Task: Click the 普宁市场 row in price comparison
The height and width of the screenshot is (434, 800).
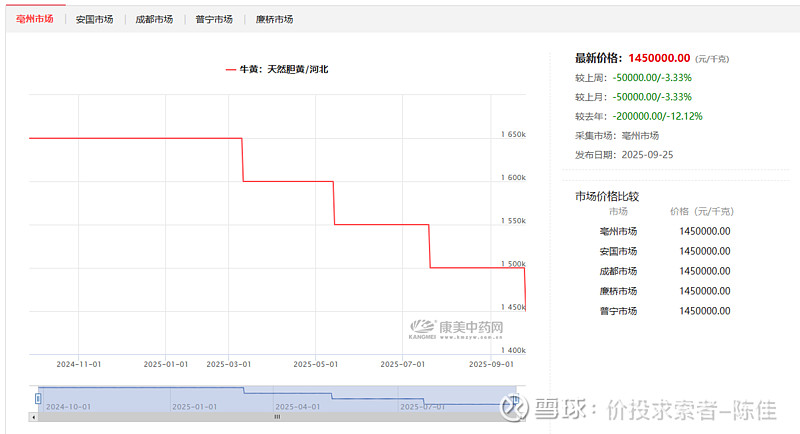Action: click(x=665, y=311)
